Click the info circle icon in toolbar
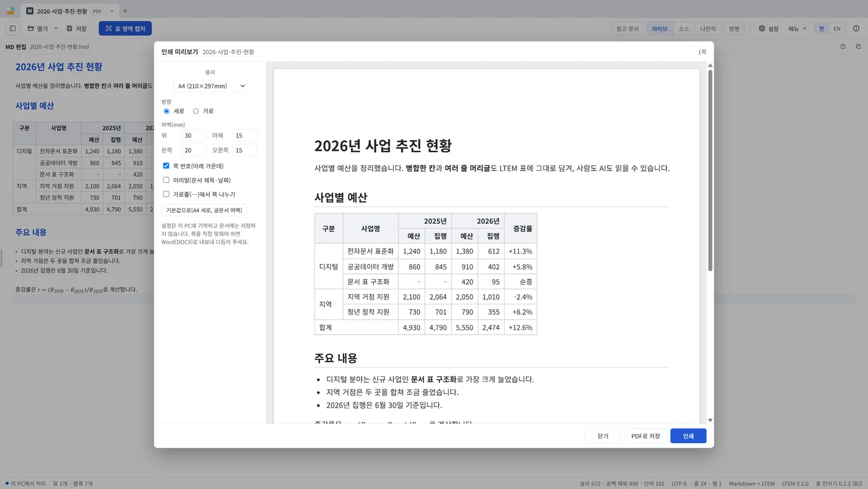The width and height of the screenshot is (868, 489). coord(856,28)
